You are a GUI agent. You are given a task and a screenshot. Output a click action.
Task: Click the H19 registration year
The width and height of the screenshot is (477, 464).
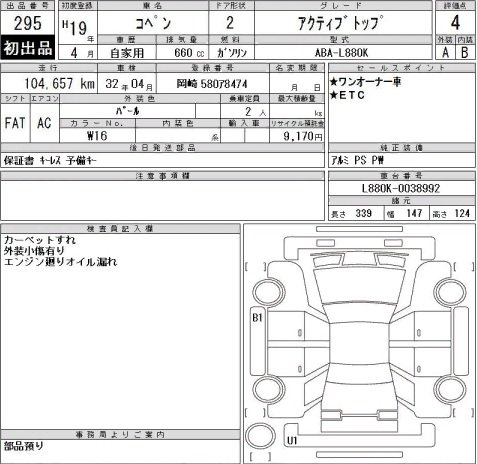pyautogui.click(x=75, y=27)
